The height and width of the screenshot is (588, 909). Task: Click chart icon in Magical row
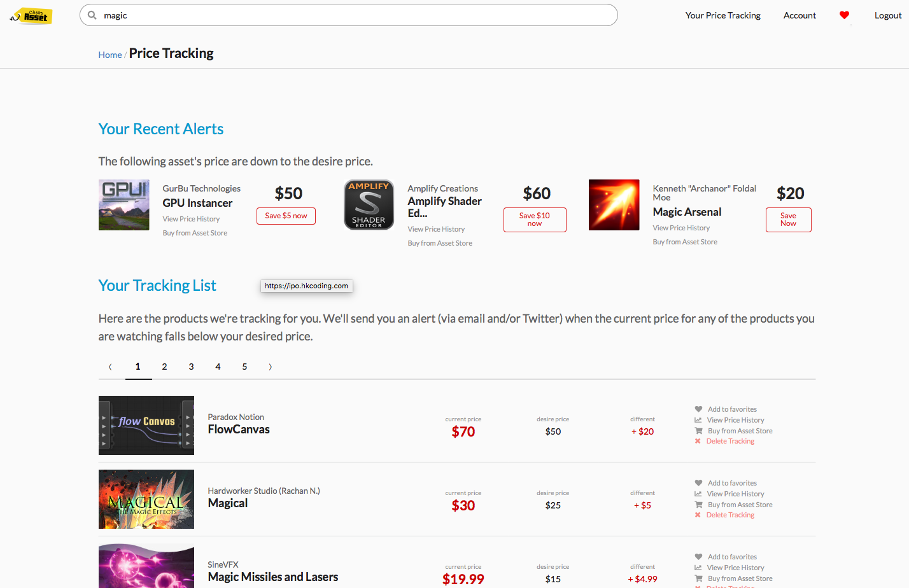[x=698, y=494]
